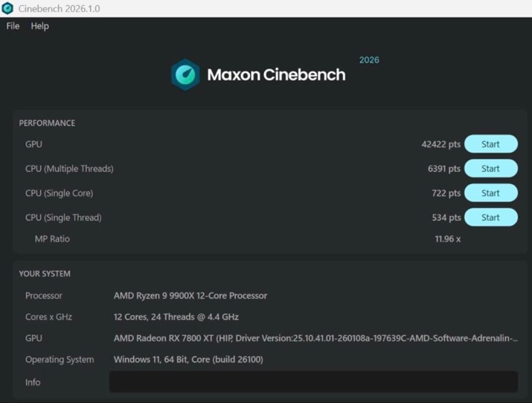Start the CPU (Multiple Threads) benchmark
The width and height of the screenshot is (532, 403).
[x=491, y=168]
